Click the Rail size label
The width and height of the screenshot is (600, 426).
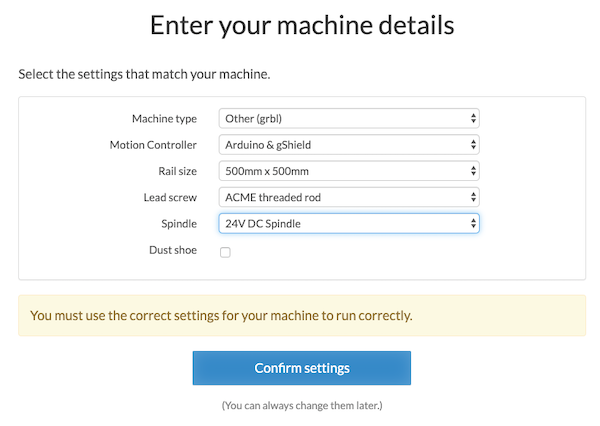point(177,171)
